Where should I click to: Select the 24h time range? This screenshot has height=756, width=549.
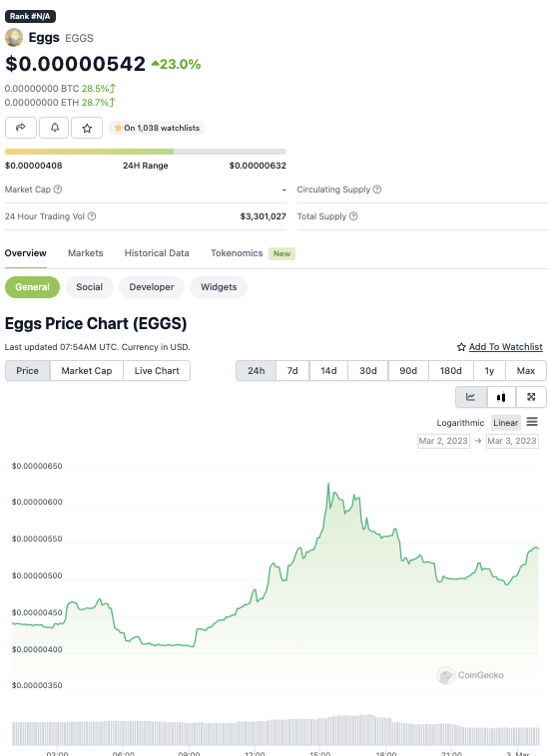(x=257, y=371)
